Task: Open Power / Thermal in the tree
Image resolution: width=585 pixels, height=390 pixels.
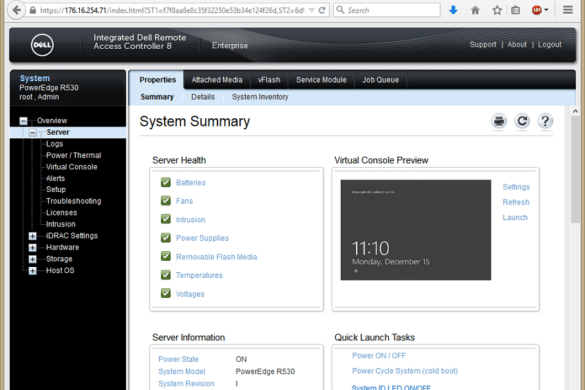Action: pyautogui.click(x=73, y=155)
